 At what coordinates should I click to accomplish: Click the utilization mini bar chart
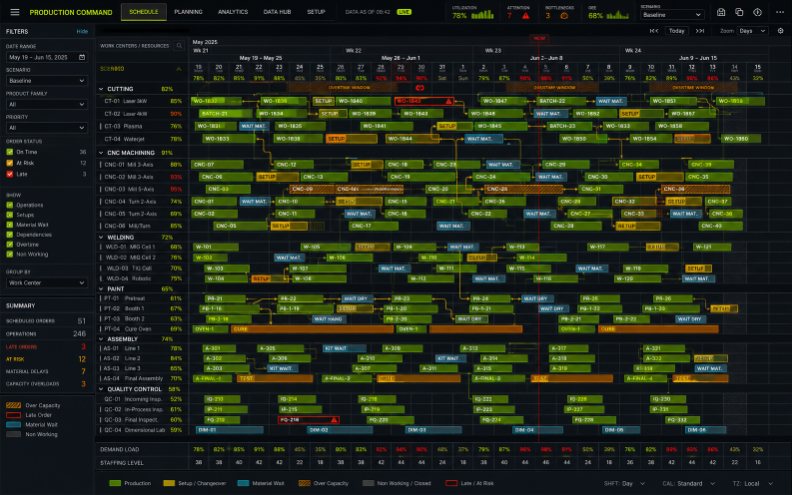pos(482,15)
